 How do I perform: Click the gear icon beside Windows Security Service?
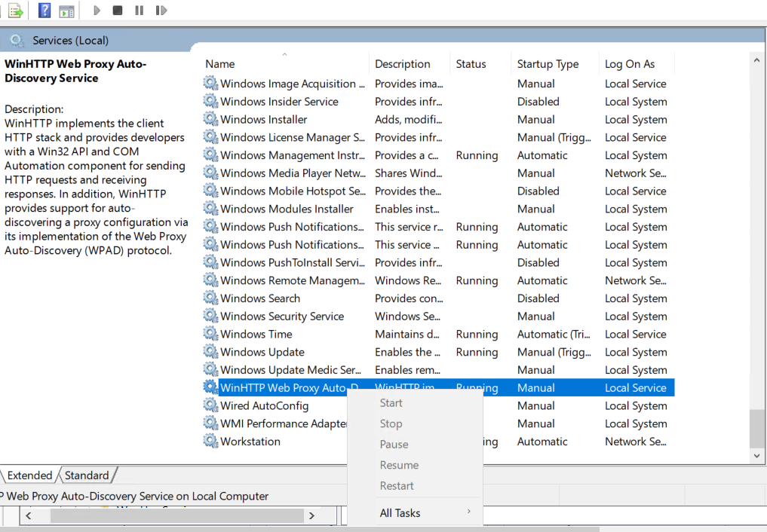click(x=211, y=316)
